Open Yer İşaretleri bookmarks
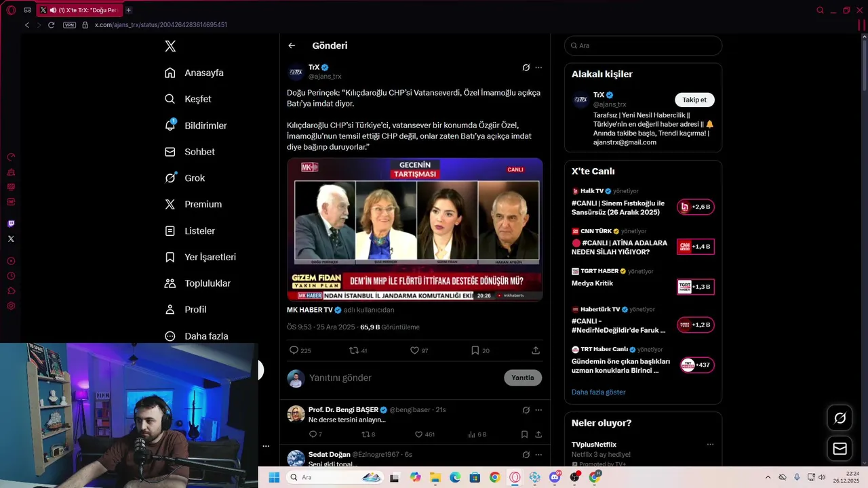The width and height of the screenshot is (868, 488). coord(200,257)
